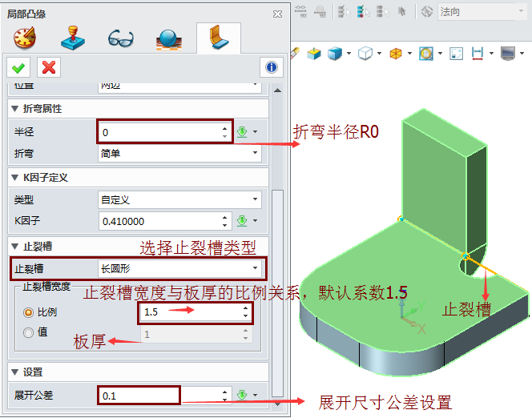Click the K因子 stepper arrows

pos(225,221)
